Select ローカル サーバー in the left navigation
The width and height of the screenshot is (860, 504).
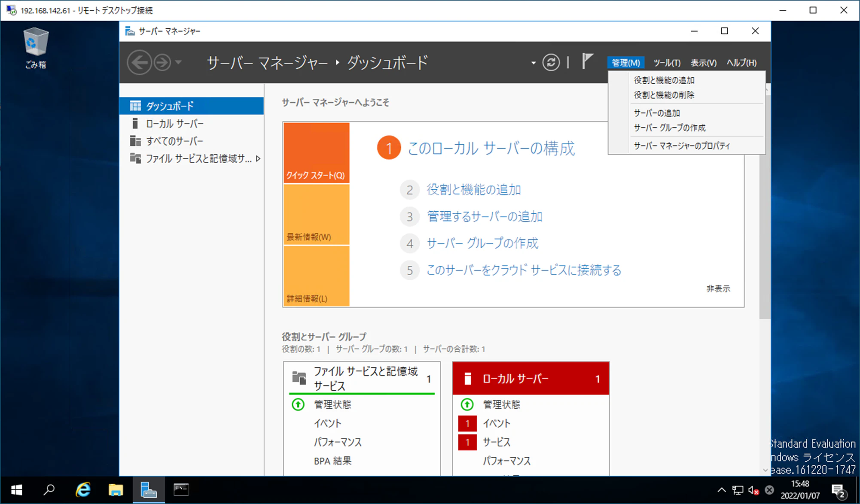click(x=192, y=124)
